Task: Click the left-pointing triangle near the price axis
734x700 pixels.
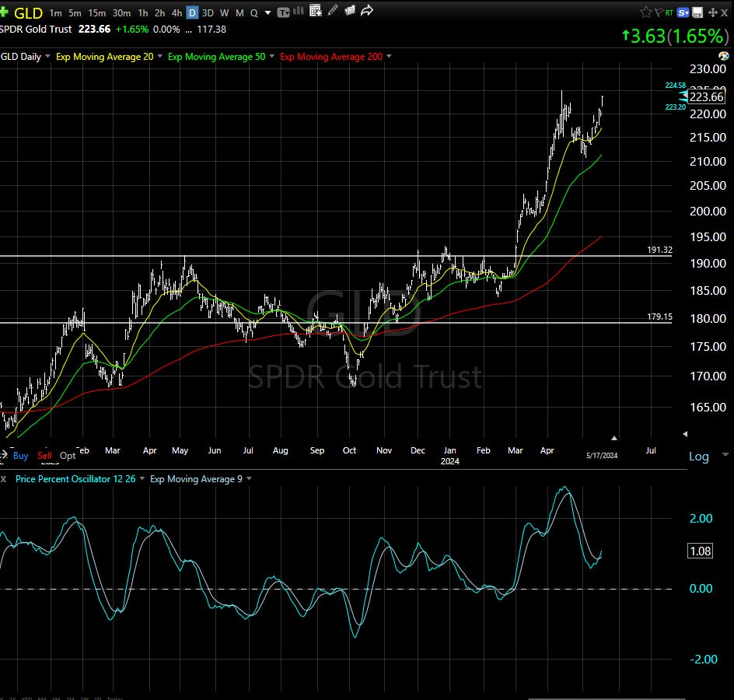Action: tap(685, 434)
